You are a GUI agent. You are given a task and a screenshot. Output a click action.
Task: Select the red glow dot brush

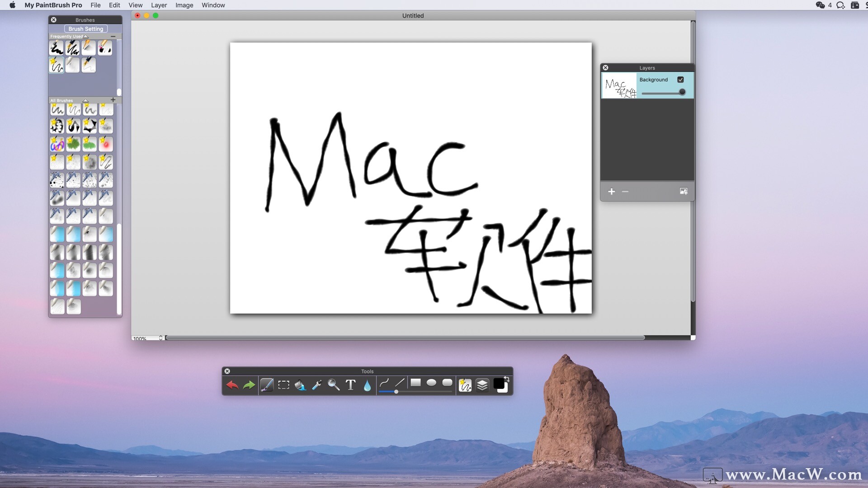(x=106, y=144)
